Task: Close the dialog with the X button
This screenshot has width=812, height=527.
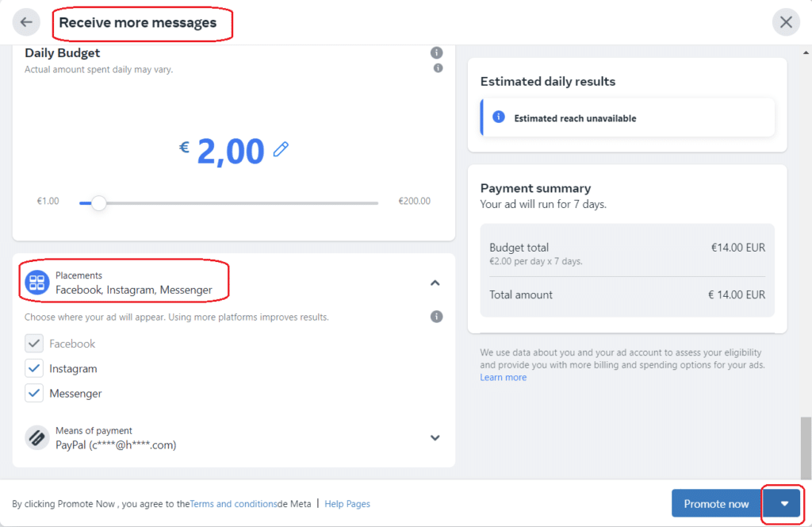Action: coord(786,22)
